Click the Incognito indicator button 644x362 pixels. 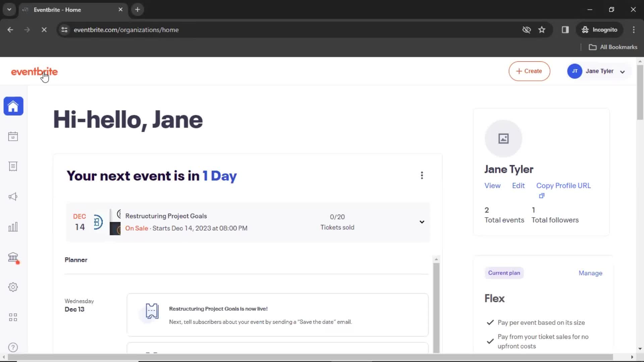click(600, 30)
